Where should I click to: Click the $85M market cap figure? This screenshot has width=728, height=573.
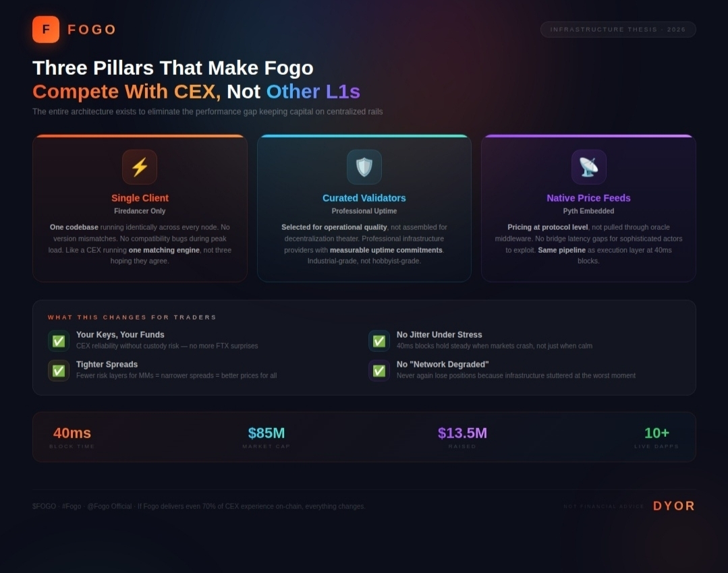267,433
